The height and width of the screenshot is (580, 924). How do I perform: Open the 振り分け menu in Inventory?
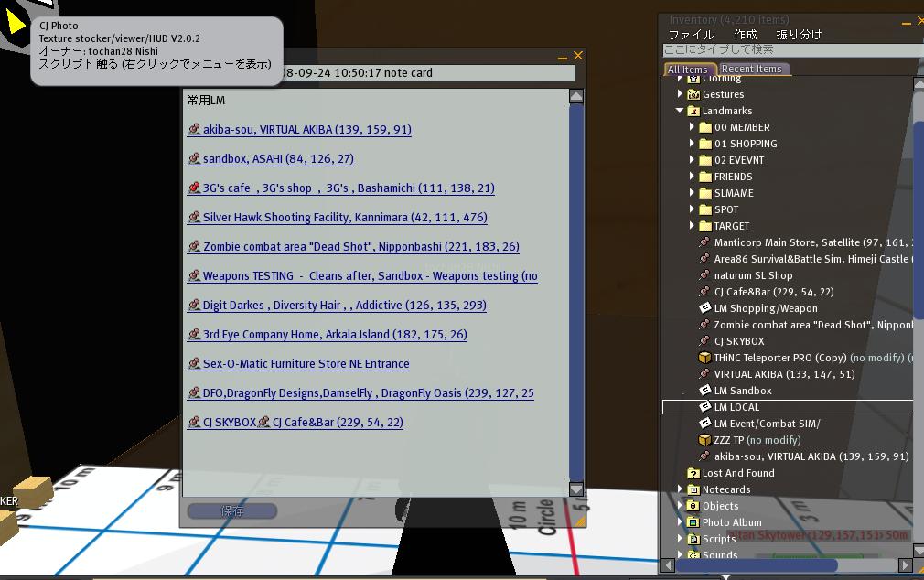coord(799,35)
